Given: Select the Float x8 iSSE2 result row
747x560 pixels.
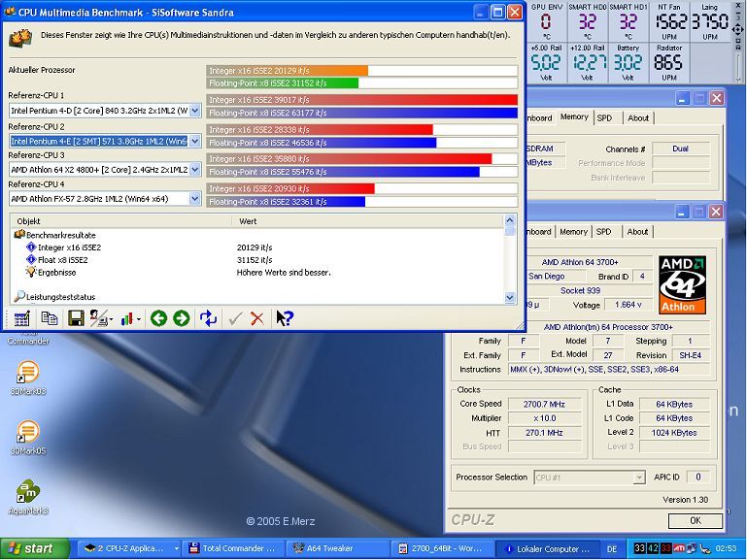Looking at the screenshot, I should click(257, 260).
